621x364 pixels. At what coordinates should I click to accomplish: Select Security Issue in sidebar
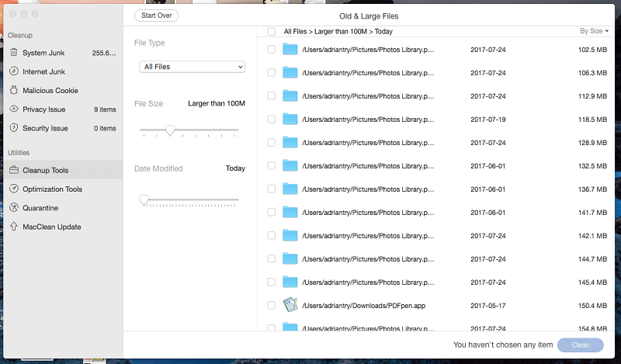coord(63,128)
